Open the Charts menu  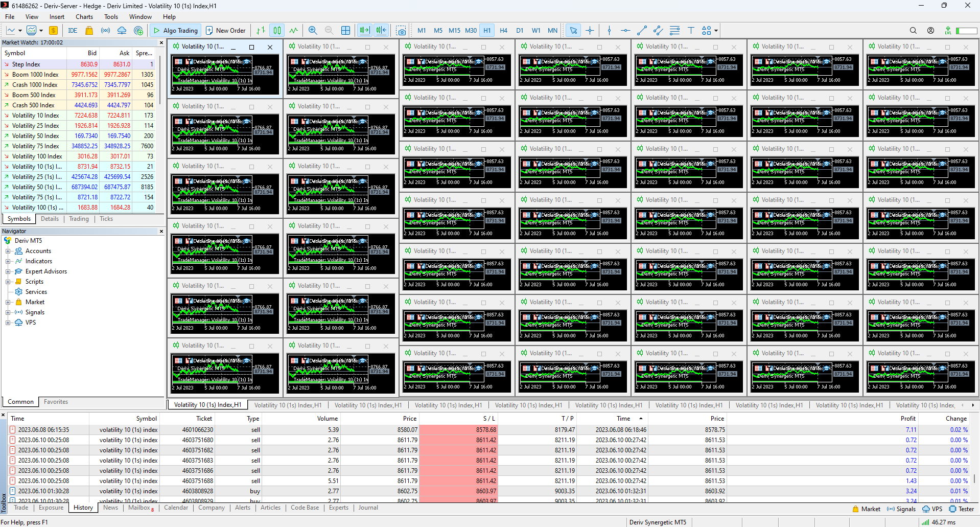pyautogui.click(x=84, y=17)
